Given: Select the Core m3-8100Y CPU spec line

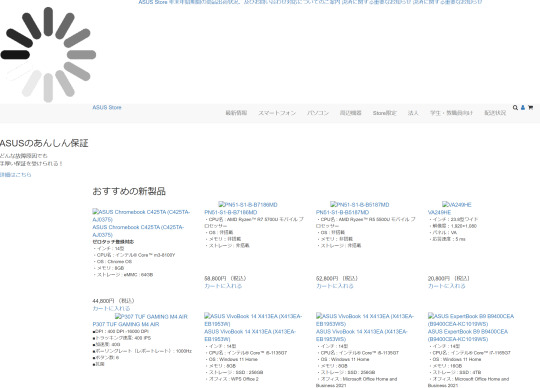Looking at the screenshot, I should 134,255.
